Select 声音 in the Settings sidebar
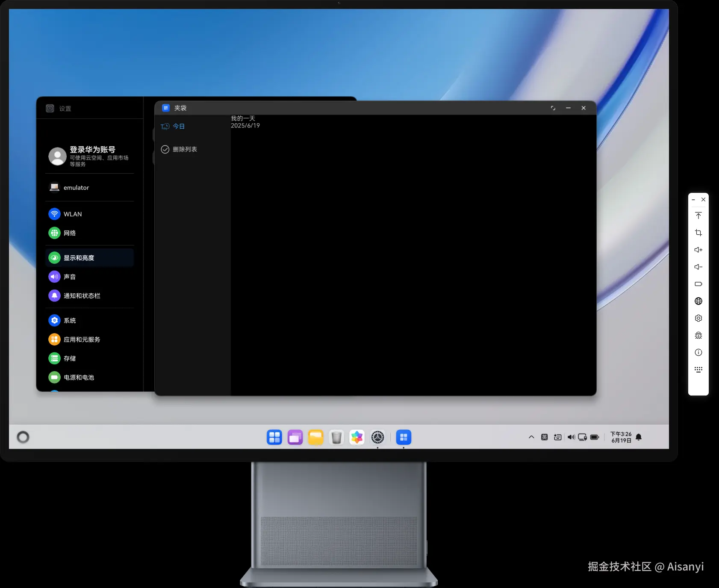Viewport: 719px width, 588px height. 70,276
